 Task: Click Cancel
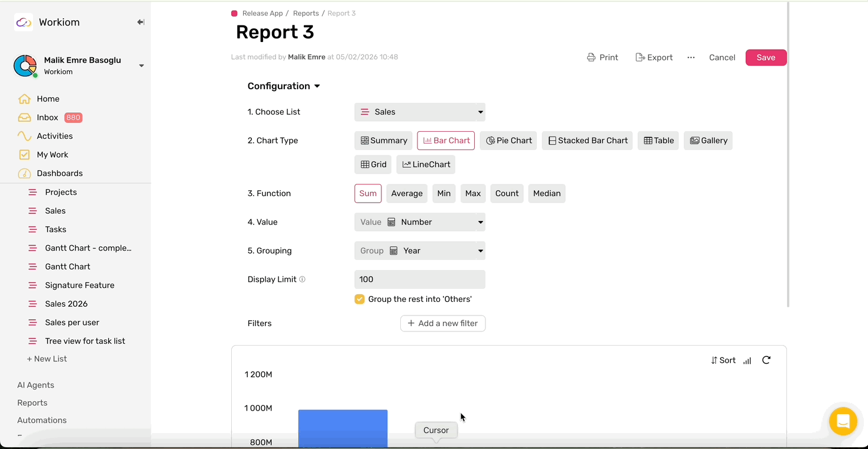pos(722,57)
